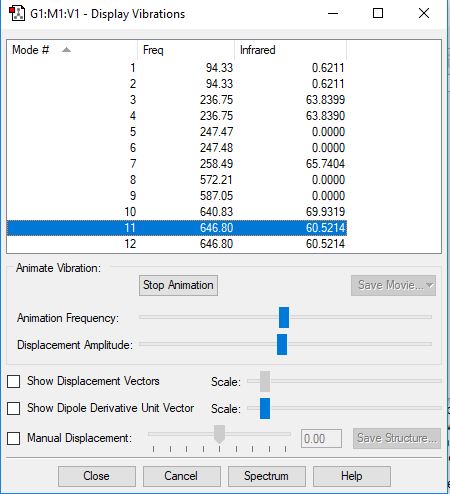
Task: Sort the list by Freq column
Action: (x=186, y=50)
